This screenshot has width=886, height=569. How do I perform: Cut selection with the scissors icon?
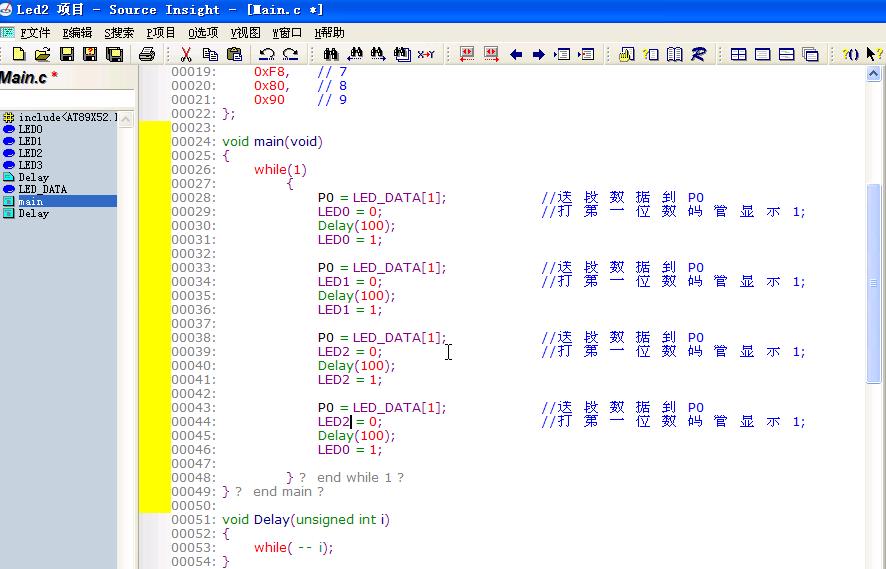186,54
